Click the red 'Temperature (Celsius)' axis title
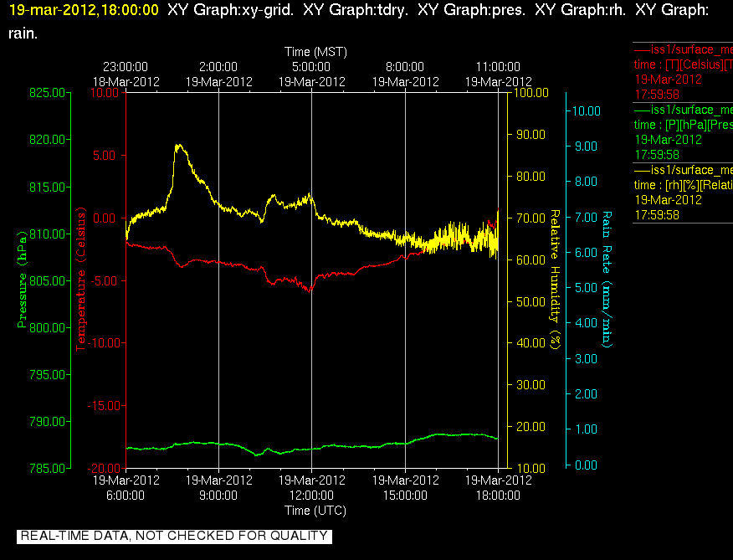 (x=80, y=280)
